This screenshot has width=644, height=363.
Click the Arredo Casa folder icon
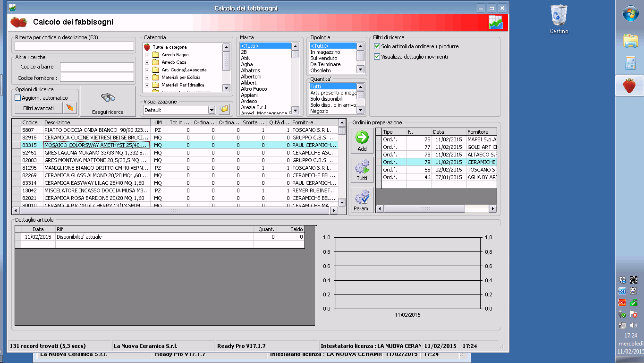155,62
